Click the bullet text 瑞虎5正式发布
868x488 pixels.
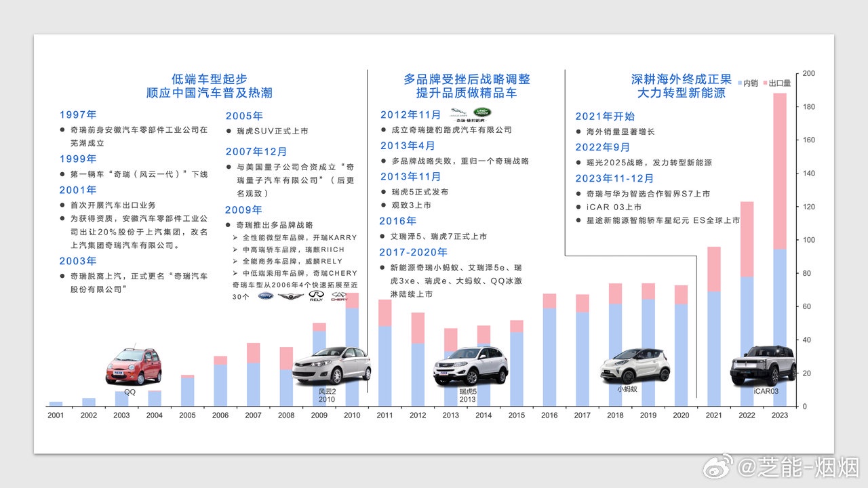tap(420, 192)
